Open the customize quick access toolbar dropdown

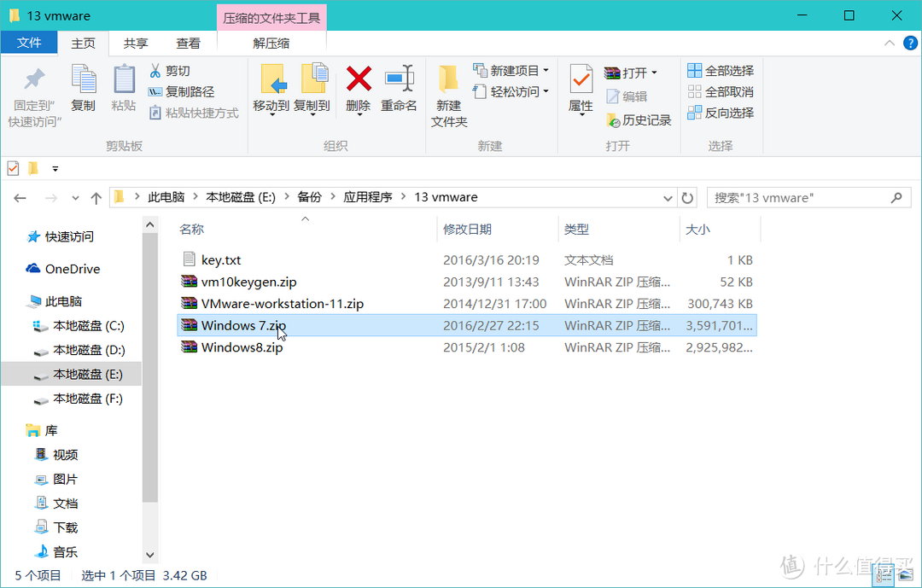pyautogui.click(x=55, y=169)
